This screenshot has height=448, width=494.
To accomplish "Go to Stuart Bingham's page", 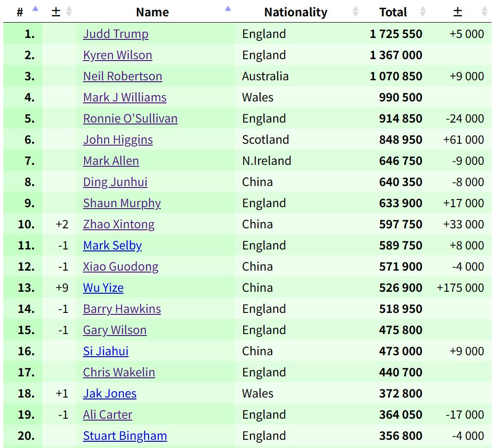I will click(x=125, y=436).
